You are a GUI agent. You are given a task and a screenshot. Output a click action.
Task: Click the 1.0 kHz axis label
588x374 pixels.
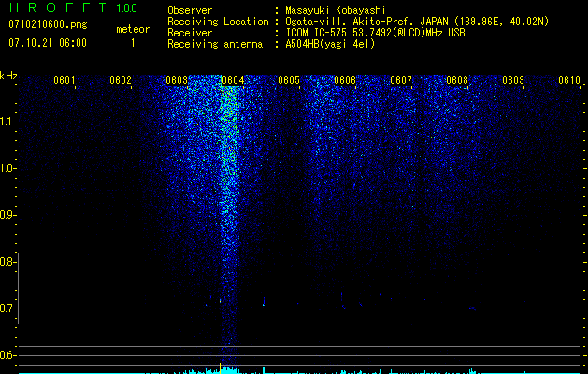click(x=7, y=168)
